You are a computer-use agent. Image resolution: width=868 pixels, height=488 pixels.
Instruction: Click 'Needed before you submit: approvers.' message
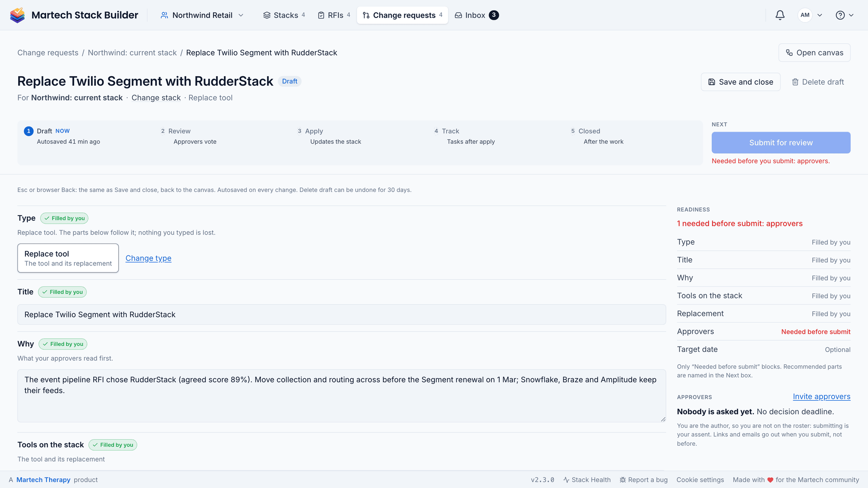(x=771, y=161)
